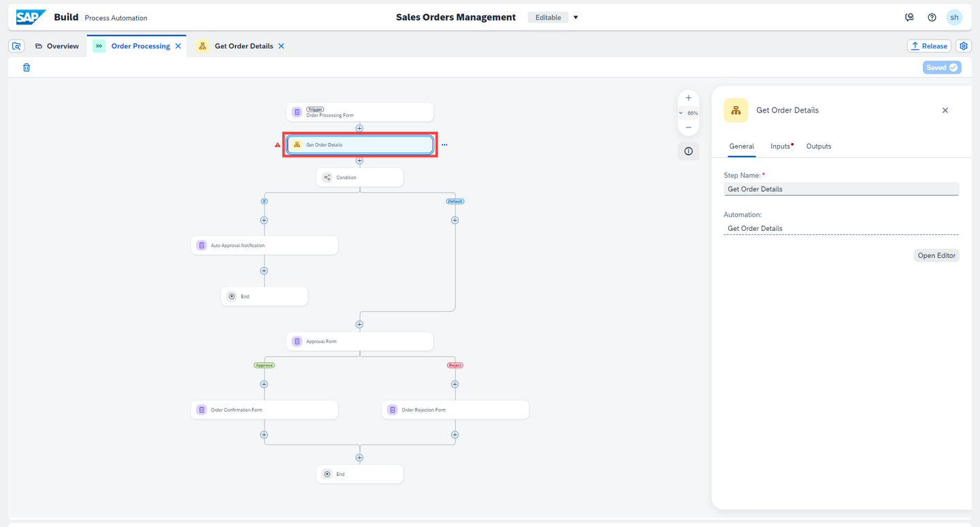Viewport: 980px width, 527px height.
Task: Select the final End node at bottom
Action: [360, 474]
